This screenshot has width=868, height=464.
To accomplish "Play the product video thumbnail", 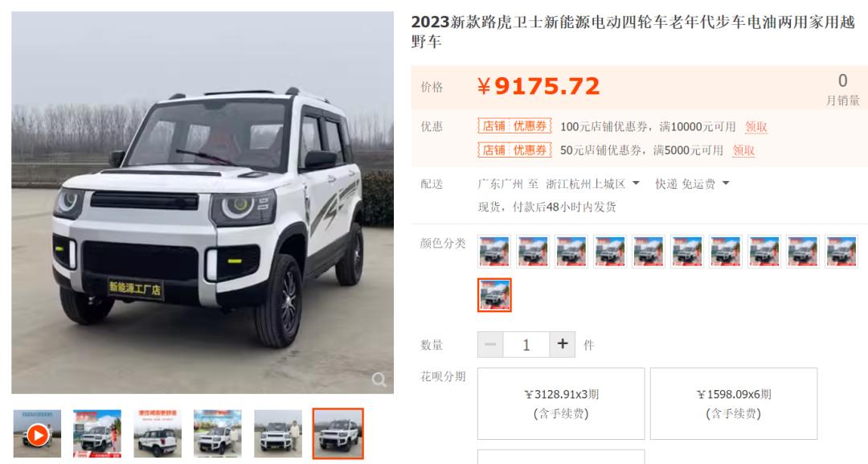I will [37, 434].
